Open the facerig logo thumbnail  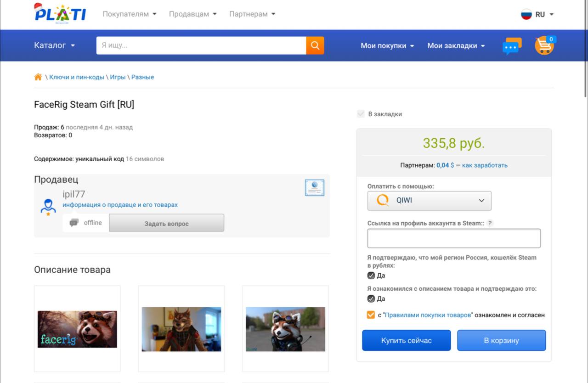click(x=77, y=329)
